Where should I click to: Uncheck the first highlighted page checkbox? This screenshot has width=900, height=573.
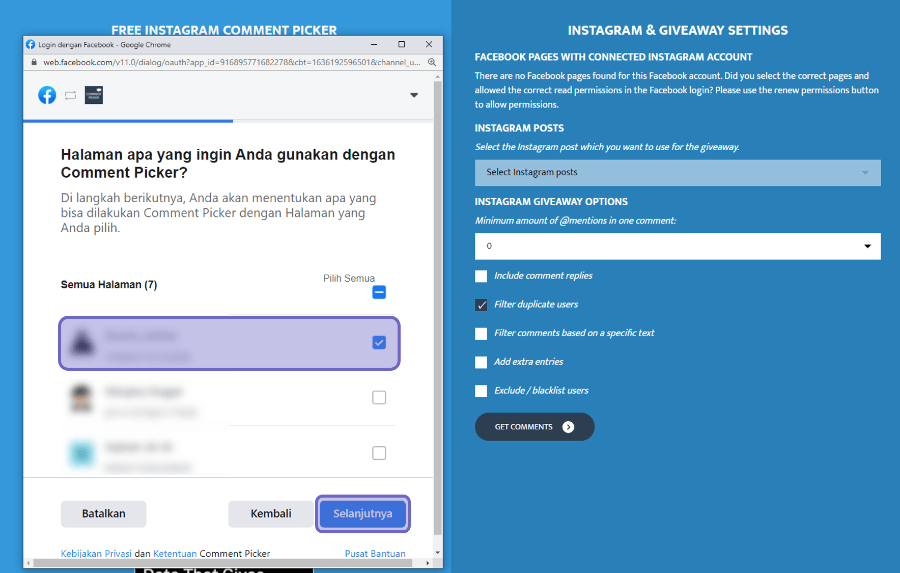(379, 343)
